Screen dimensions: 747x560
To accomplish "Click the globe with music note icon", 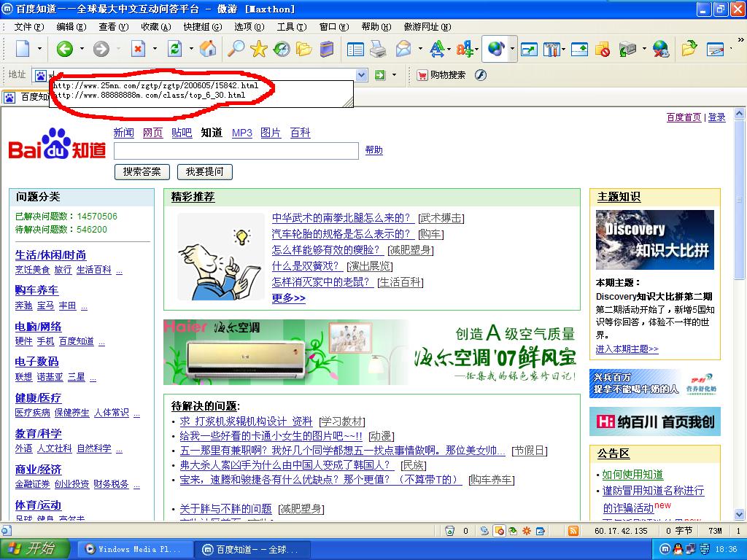I will [x=495, y=49].
